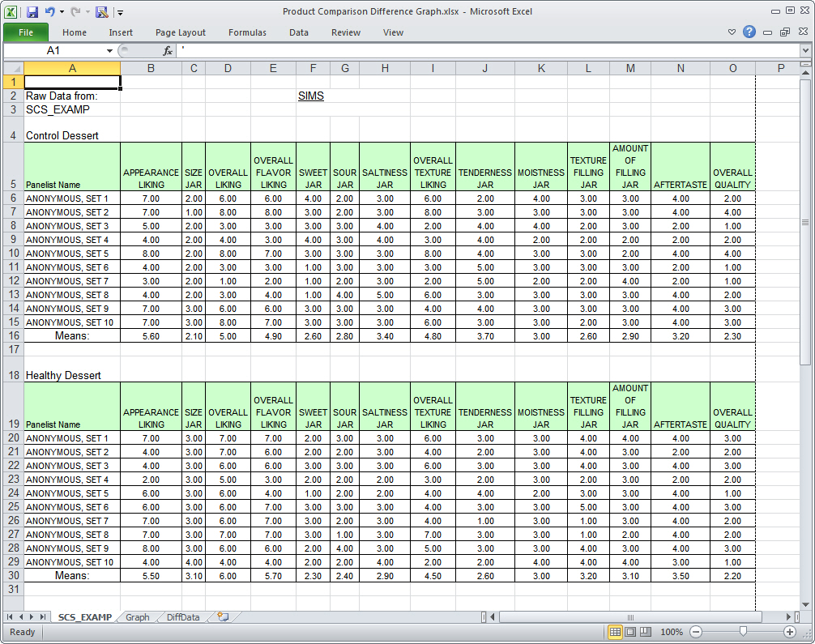
Task: Click the greyed-out Redo arrow
Action: (x=75, y=11)
